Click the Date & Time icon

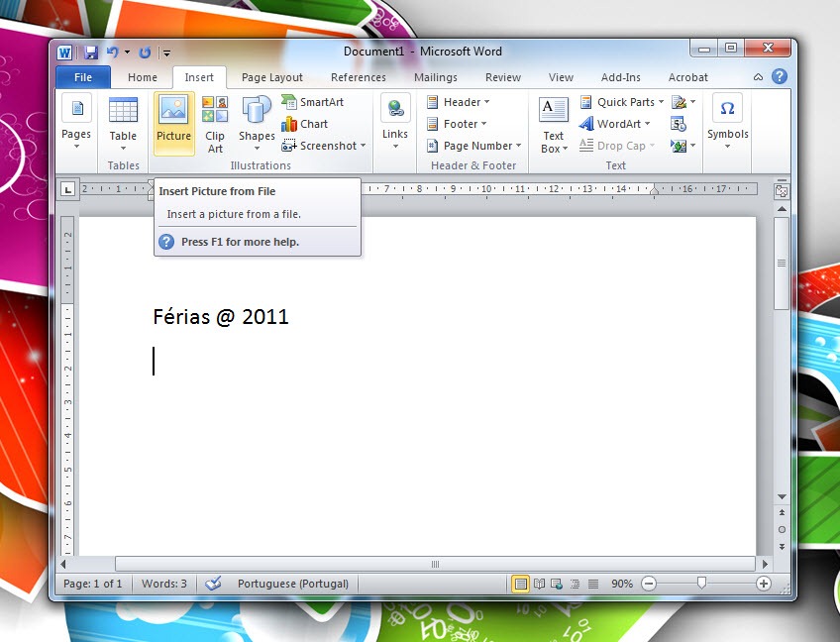[679, 124]
